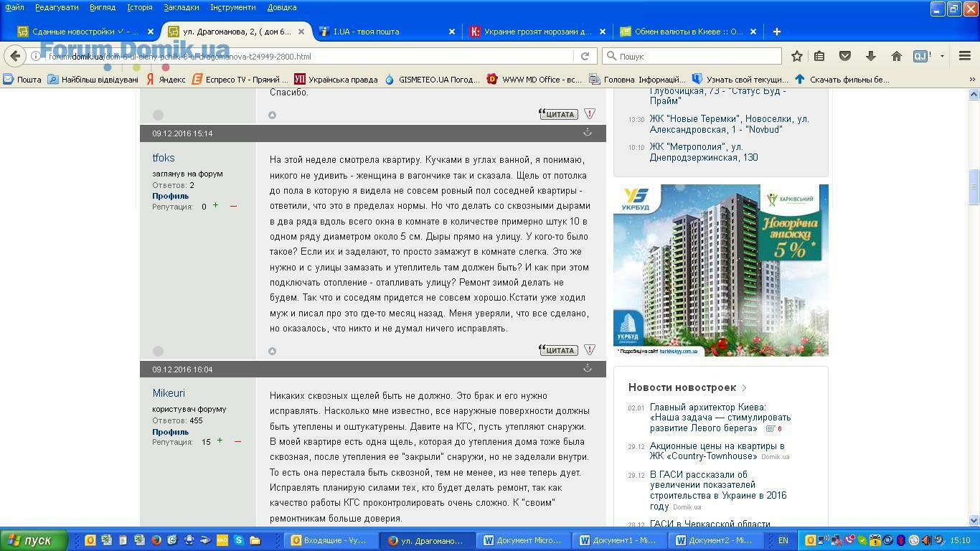Open the Довідка menu
This screenshot has width=980, height=551.
(282, 7)
